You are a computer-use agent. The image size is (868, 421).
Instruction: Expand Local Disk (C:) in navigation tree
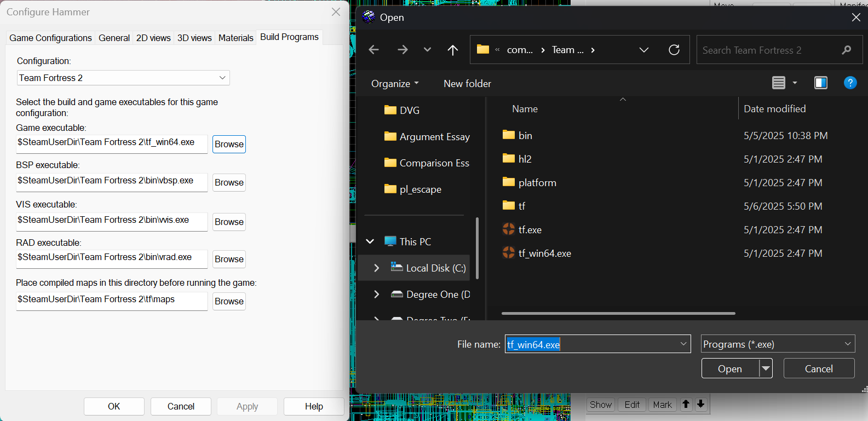tap(376, 268)
